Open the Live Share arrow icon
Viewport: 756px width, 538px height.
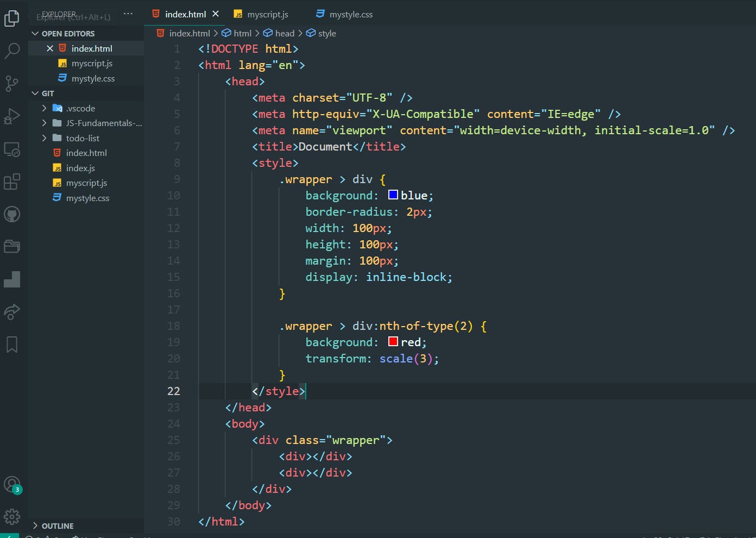[x=12, y=312]
